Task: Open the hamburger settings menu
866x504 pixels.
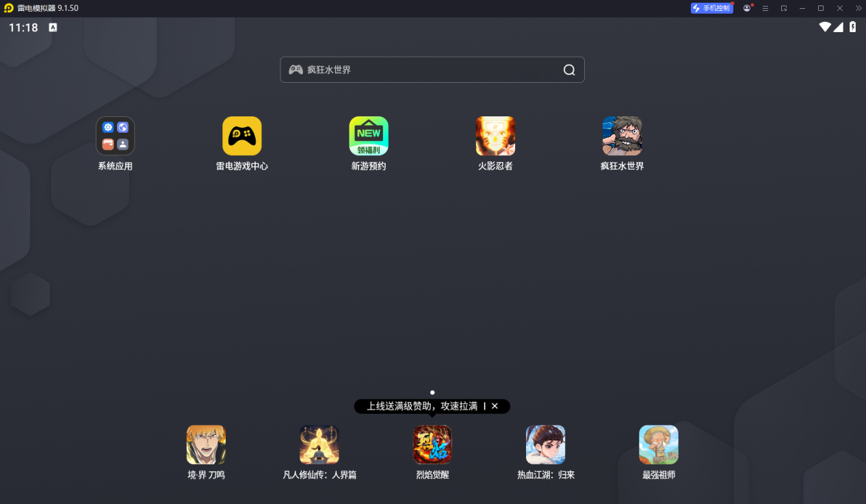Action: tap(765, 8)
